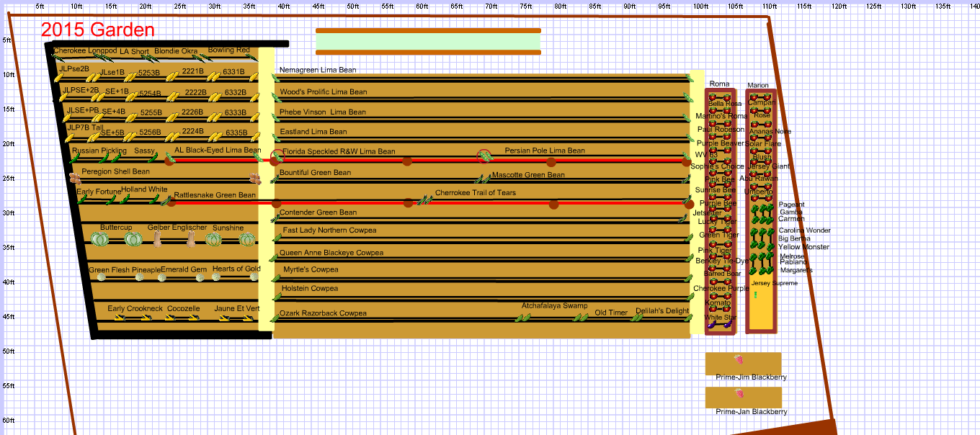Click bean icon beside Bountiful Green Bean label
Viewport: 980px width, 435px height.
[x=274, y=178]
